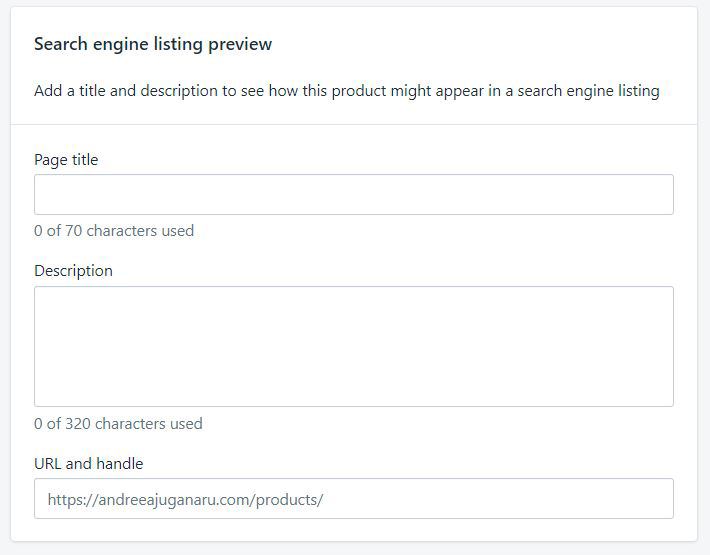This screenshot has width=710, height=555.
Task: Click the "Page title" field label
Action: [x=66, y=159]
